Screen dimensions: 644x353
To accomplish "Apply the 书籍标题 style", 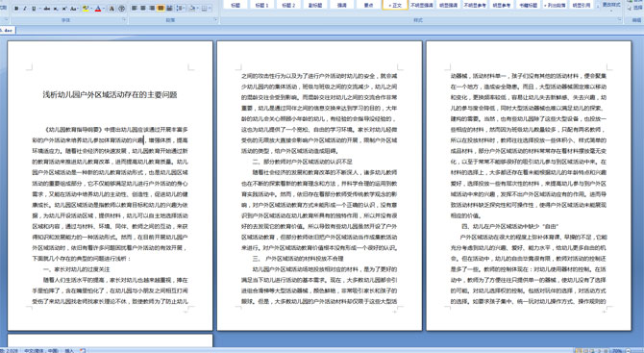I will pyautogui.click(x=529, y=5).
